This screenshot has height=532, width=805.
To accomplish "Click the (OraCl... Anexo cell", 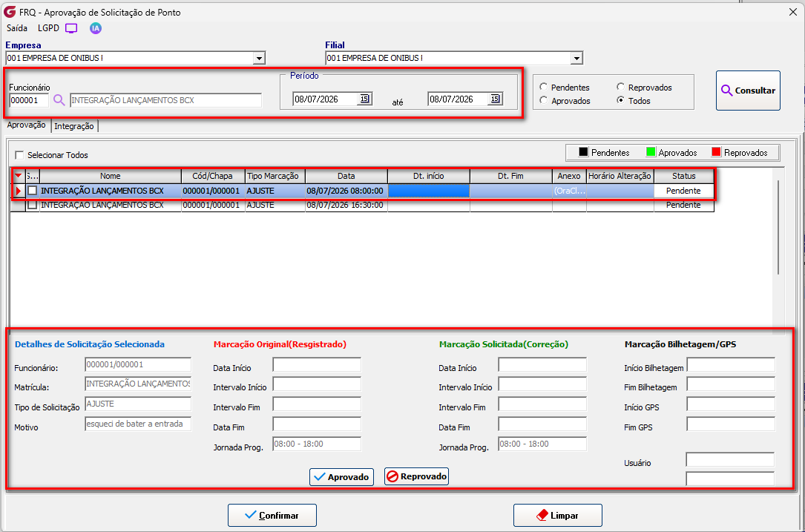I will (x=569, y=191).
